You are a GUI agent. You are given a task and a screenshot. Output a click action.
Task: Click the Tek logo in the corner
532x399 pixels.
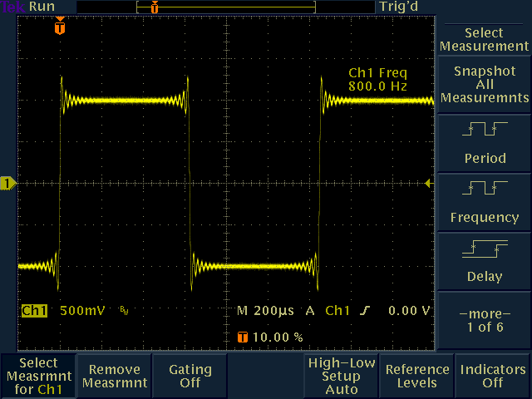[x=12, y=7]
